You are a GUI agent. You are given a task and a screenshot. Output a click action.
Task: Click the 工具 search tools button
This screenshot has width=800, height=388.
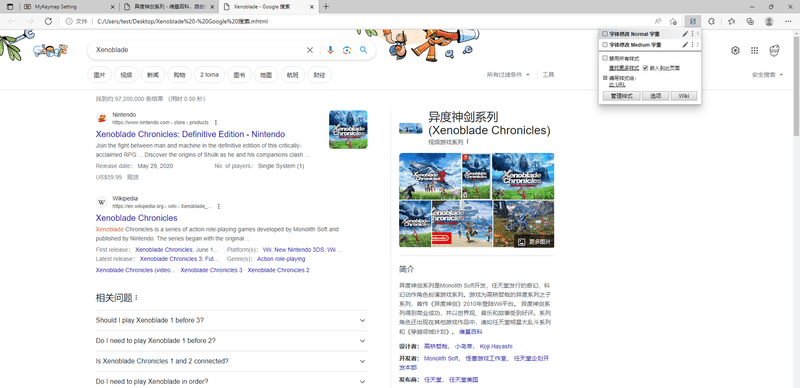548,75
